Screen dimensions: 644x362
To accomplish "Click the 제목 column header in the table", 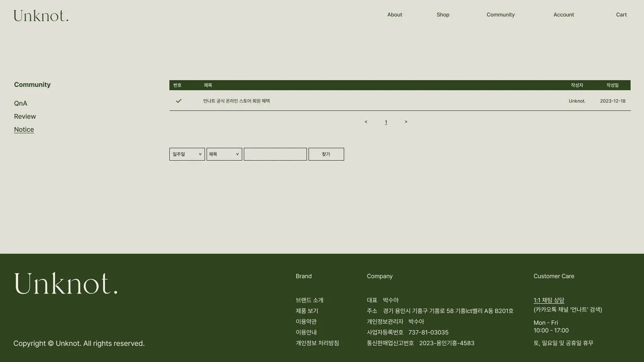I will pyautogui.click(x=208, y=85).
